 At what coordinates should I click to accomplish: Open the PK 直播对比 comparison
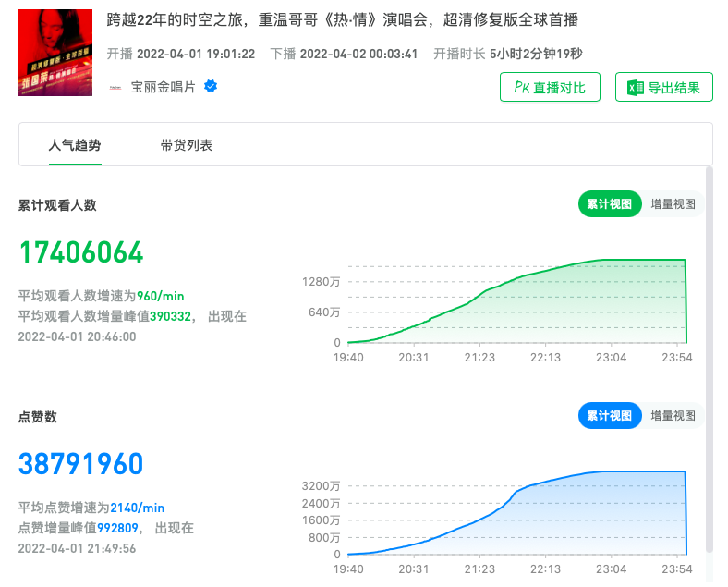(x=550, y=87)
